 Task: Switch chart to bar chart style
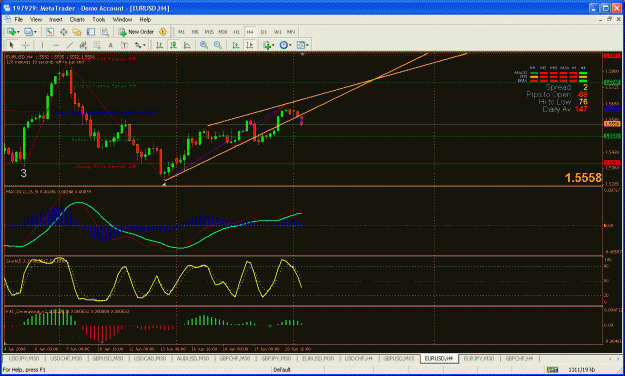coord(159,45)
